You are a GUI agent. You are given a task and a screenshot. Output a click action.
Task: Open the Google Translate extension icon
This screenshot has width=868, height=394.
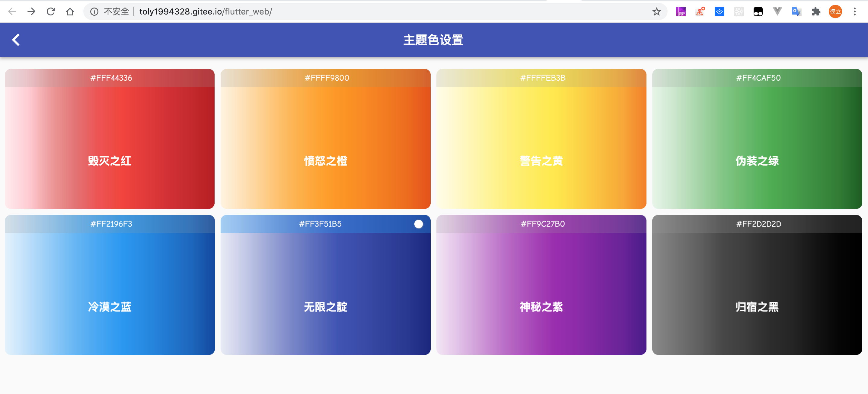coord(796,11)
